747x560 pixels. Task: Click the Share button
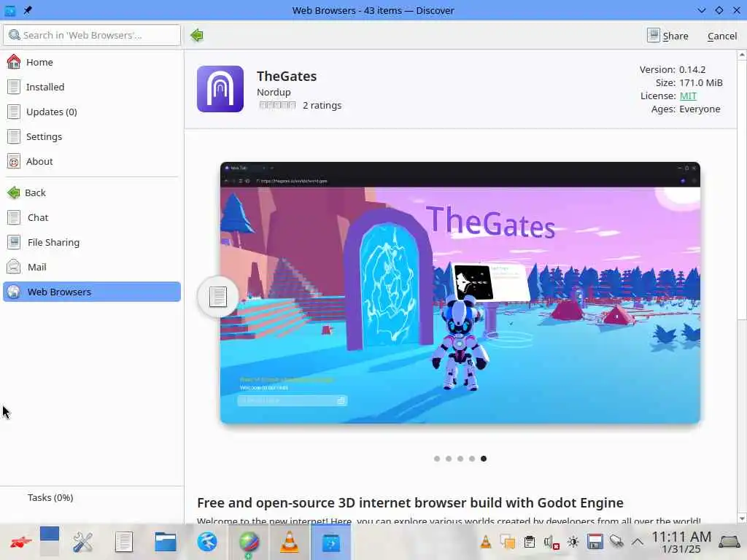[x=668, y=36]
